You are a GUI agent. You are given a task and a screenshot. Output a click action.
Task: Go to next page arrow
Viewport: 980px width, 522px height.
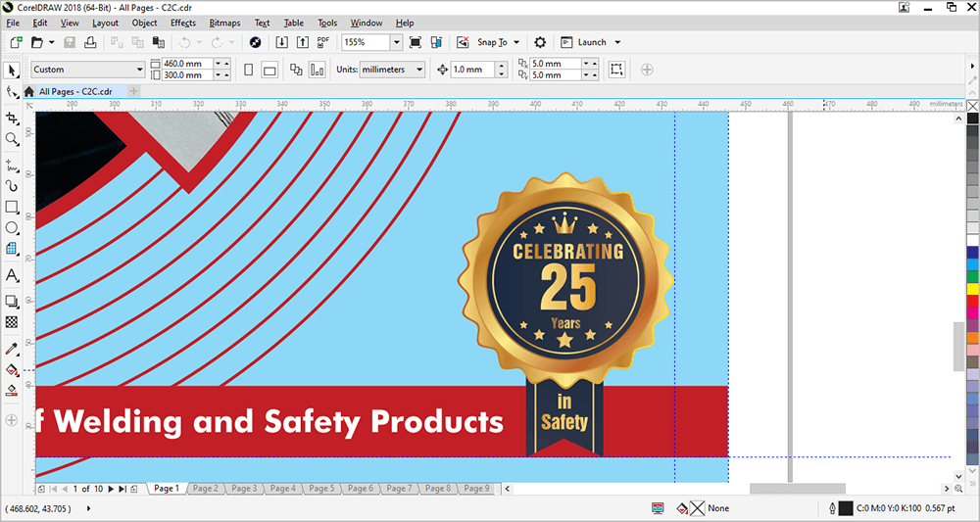(x=112, y=489)
